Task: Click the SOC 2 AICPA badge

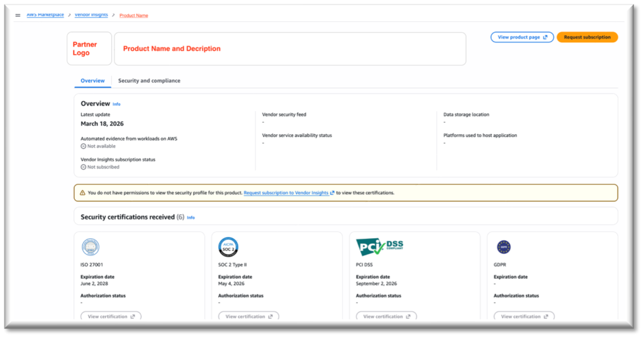Action: pyautogui.click(x=228, y=247)
